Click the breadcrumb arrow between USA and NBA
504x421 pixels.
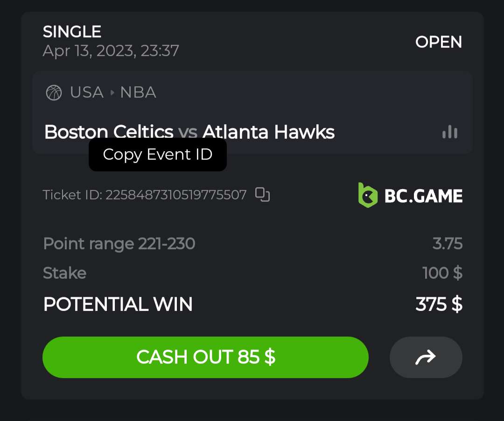(x=112, y=92)
